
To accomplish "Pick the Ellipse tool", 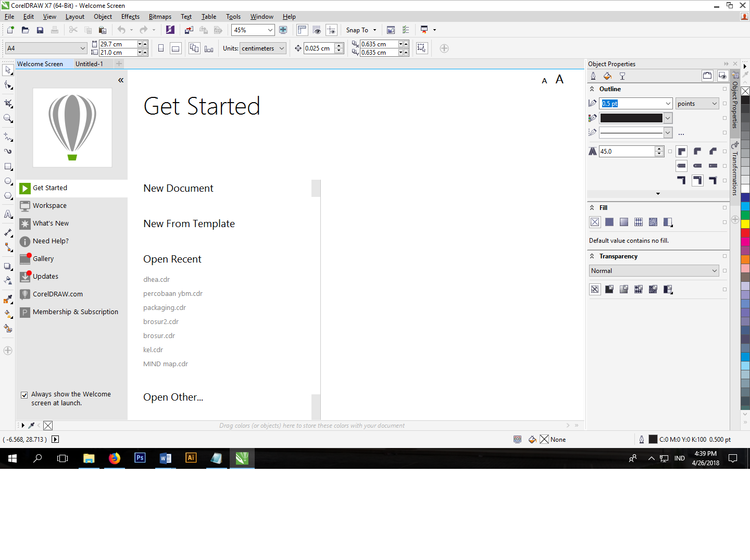I will tap(8, 181).
